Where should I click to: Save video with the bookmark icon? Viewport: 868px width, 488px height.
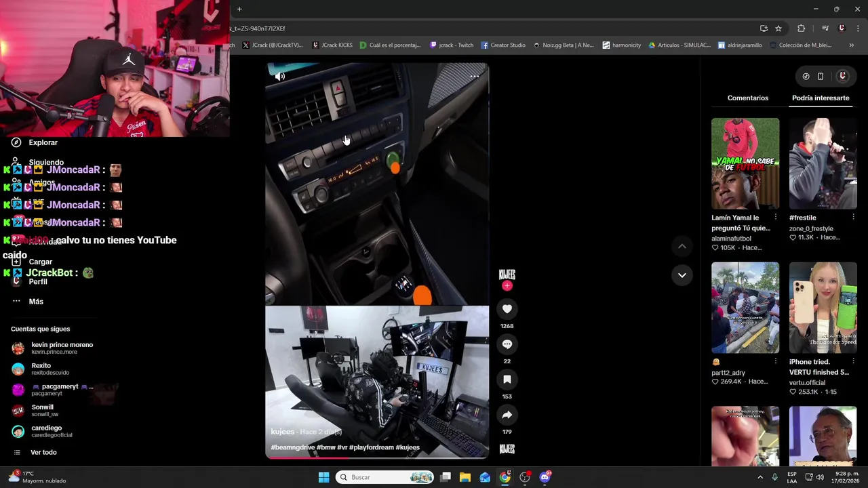507,380
